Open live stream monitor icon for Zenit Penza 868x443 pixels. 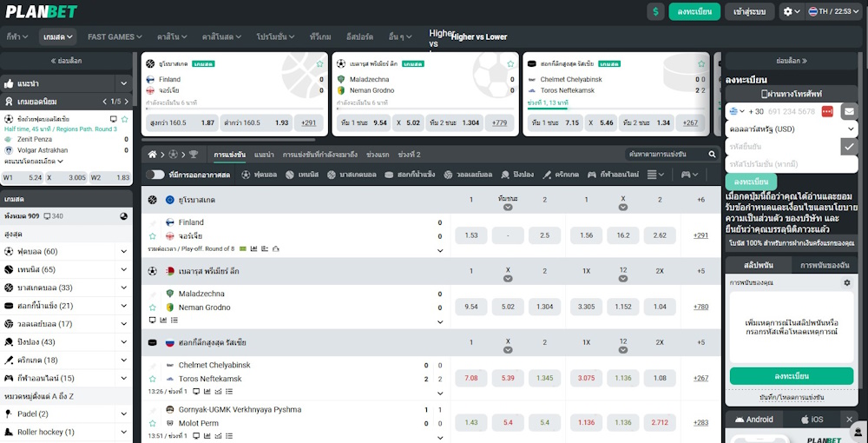pos(114,119)
